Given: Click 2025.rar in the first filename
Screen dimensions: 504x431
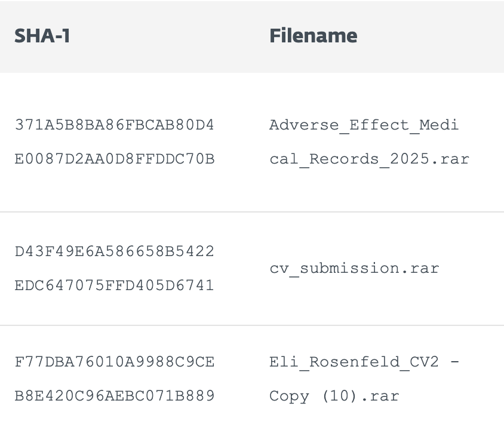Looking at the screenshot, I should (x=429, y=159).
